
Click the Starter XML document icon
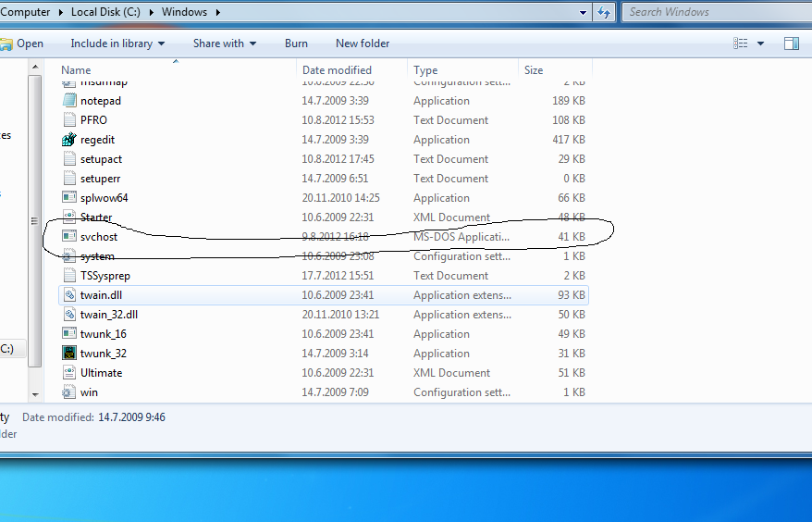tap(69, 217)
